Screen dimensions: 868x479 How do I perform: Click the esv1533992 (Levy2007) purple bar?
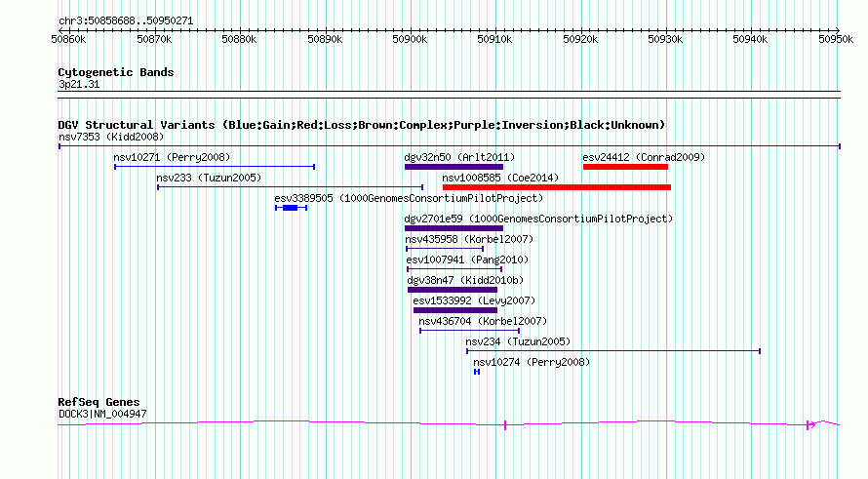(455, 310)
